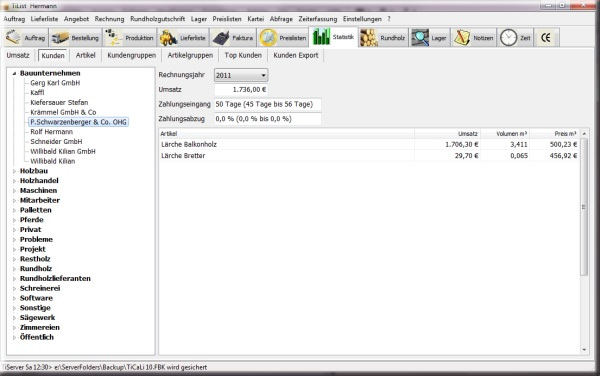This screenshot has height=376, width=600.
Task: Select customer Kaffl in the tree
Action: point(37,93)
